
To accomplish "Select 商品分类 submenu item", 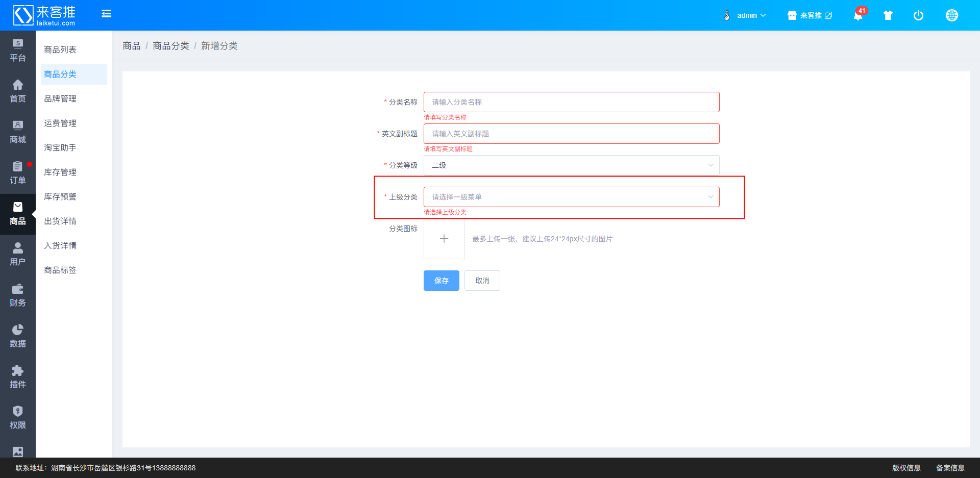I will coord(74,74).
